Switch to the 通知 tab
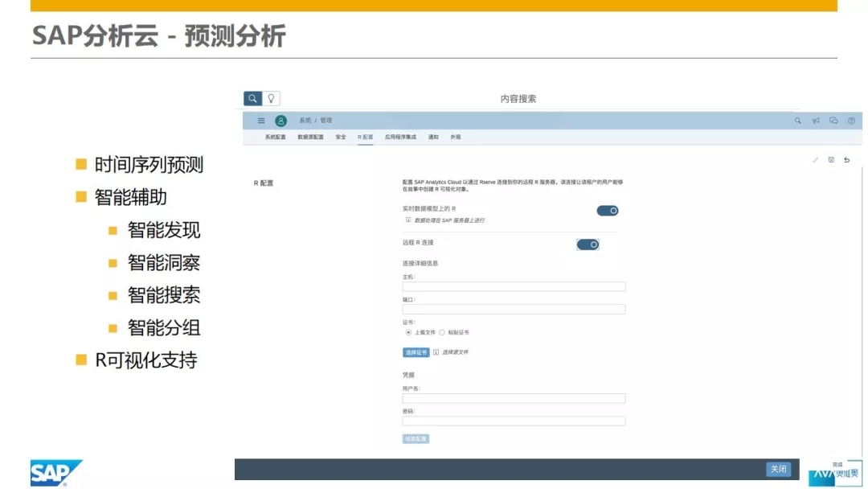Screen dimensions: 868x489 tap(433, 138)
